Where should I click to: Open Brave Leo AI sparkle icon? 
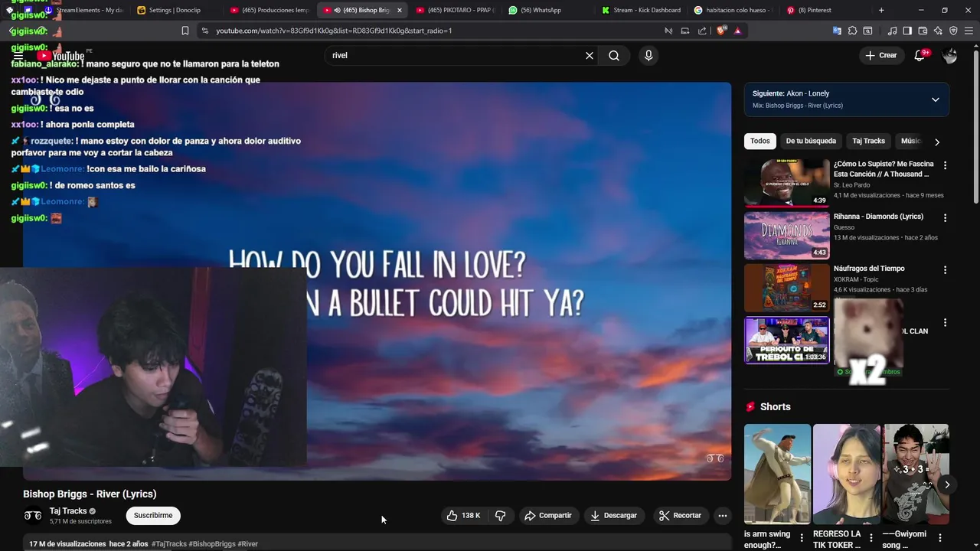coord(938,31)
